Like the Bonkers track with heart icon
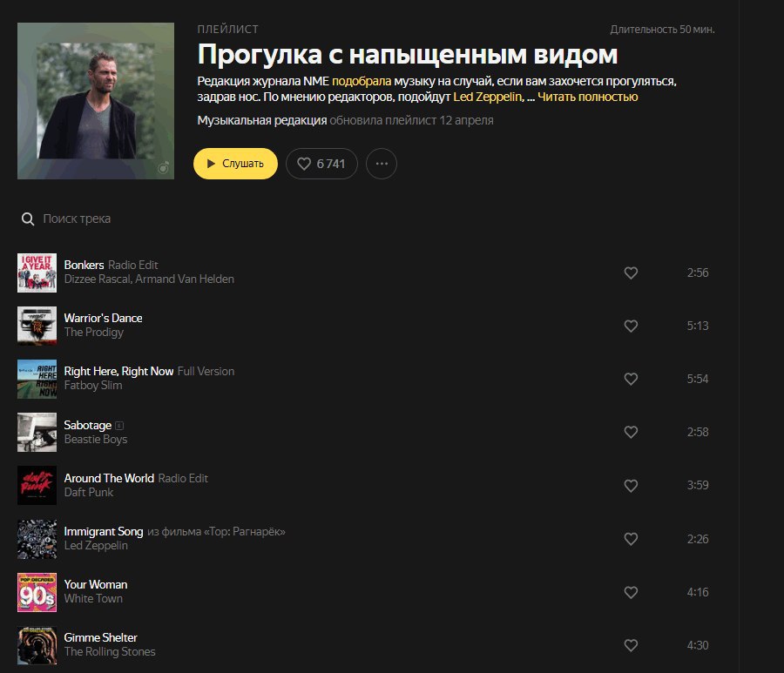Viewport: 784px width, 673px height. [631, 273]
